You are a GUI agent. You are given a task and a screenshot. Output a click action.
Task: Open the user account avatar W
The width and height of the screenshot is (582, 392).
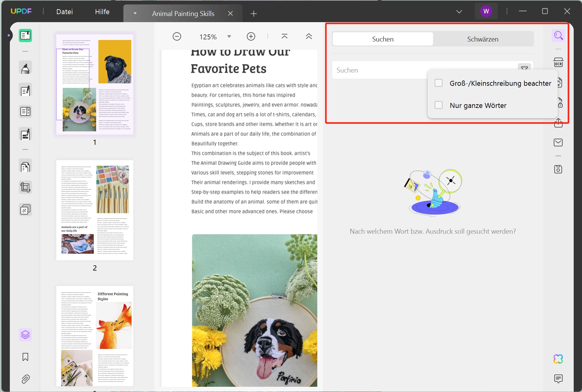pyautogui.click(x=486, y=11)
